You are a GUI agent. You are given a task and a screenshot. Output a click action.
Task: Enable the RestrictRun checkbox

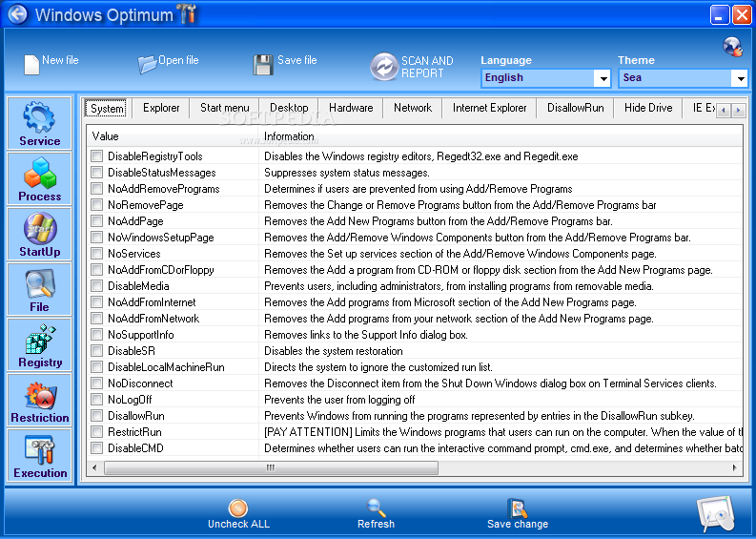point(97,431)
